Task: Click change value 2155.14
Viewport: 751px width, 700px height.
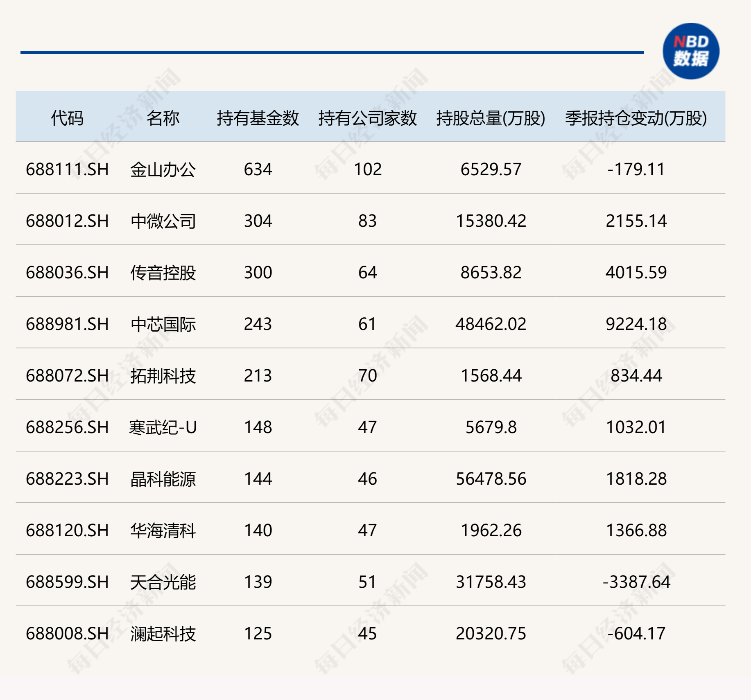Action: point(636,221)
